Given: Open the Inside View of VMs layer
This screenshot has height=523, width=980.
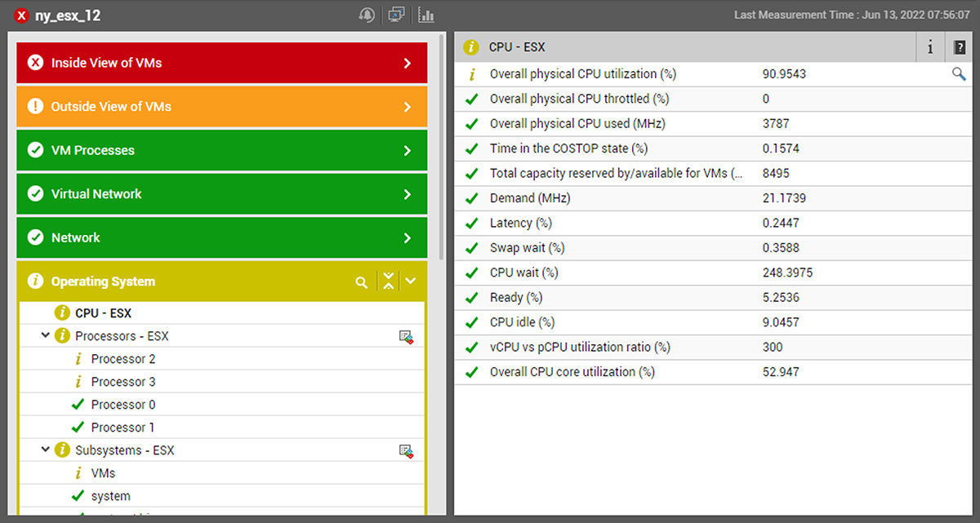Looking at the screenshot, I should click(x=222, y=63).
